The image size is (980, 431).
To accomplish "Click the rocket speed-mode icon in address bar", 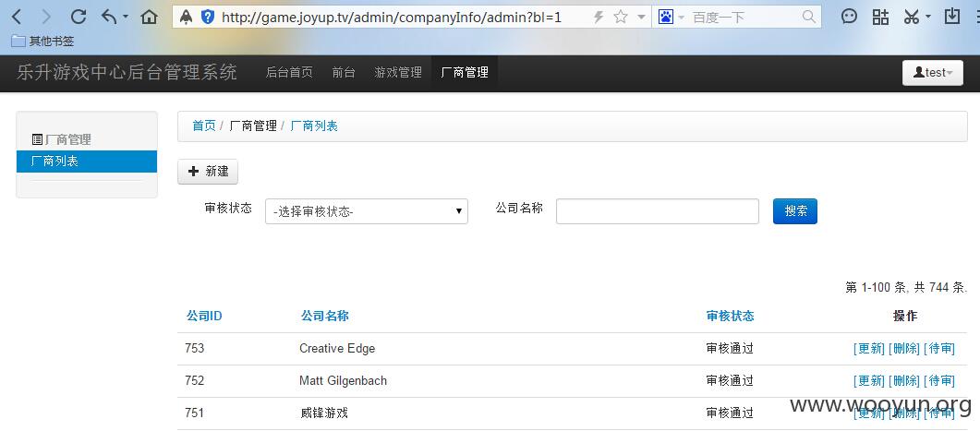I will [187, 17].
